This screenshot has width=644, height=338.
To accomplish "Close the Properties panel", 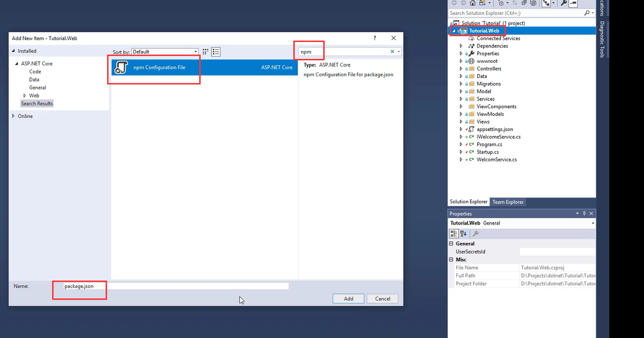I will (591, 213).
